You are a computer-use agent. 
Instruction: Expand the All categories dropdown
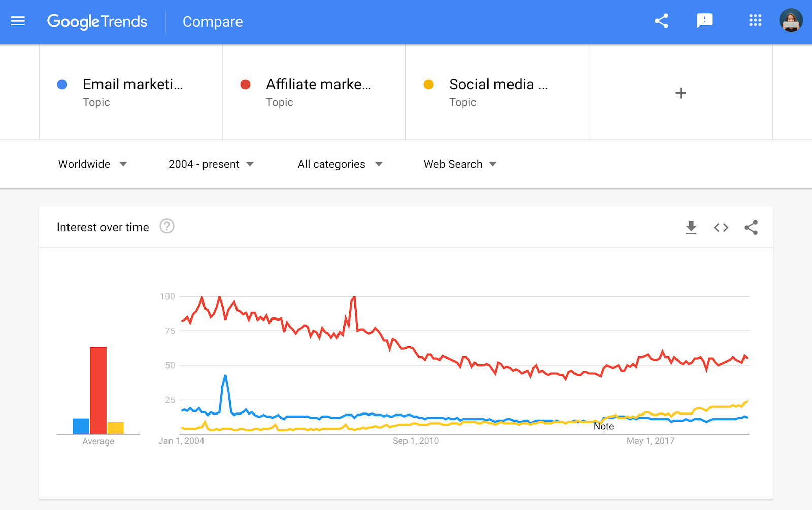(x=340, y=164)
